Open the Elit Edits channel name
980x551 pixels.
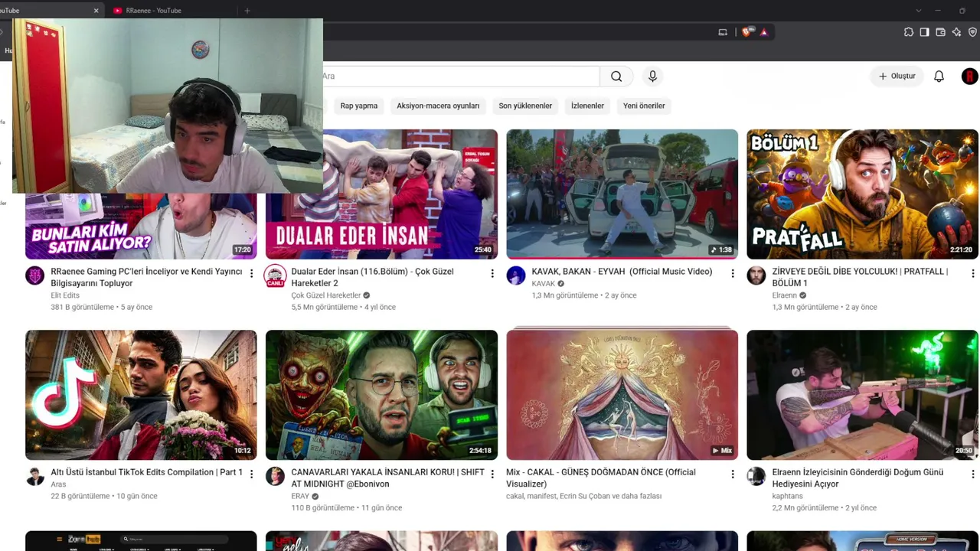65,295
